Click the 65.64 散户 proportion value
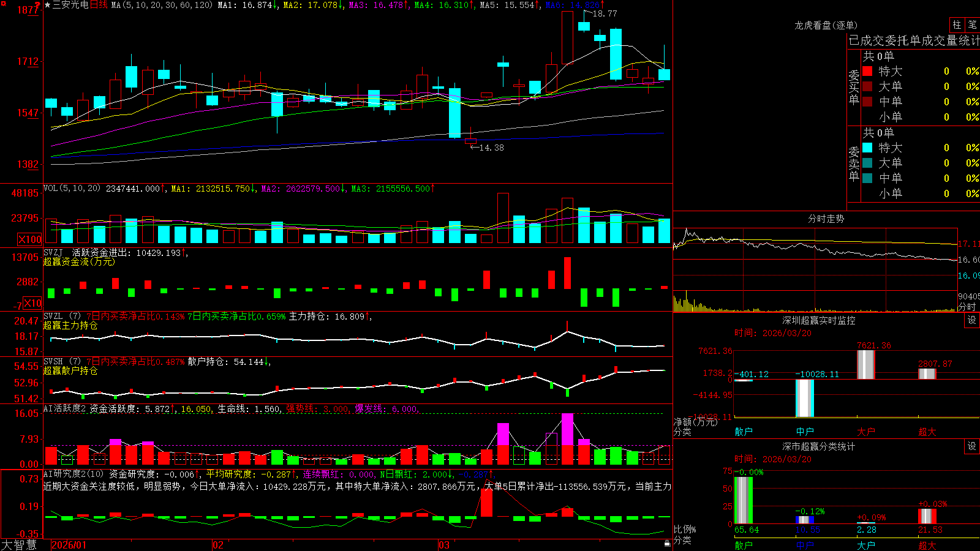The height and width of the screenshot is (551, 980). [747, 530]
